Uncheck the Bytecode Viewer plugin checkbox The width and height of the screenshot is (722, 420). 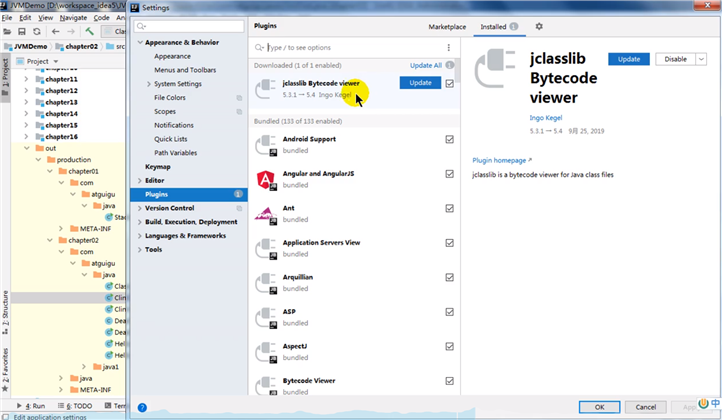click(449, 381)
